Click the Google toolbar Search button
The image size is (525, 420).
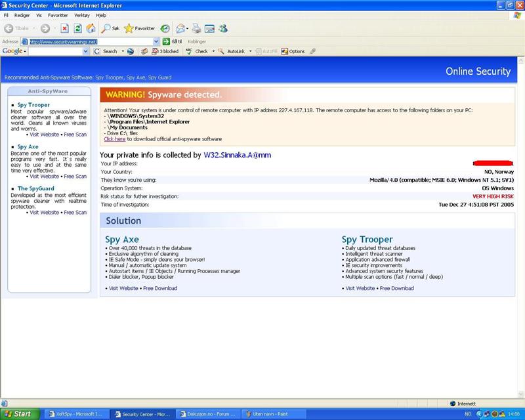[106, 51]
